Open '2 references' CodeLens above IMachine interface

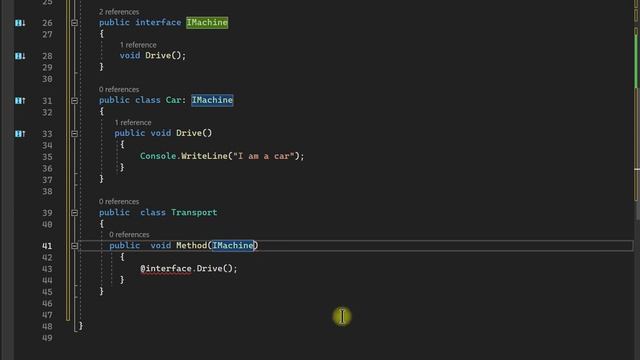(x=119, y=12)
